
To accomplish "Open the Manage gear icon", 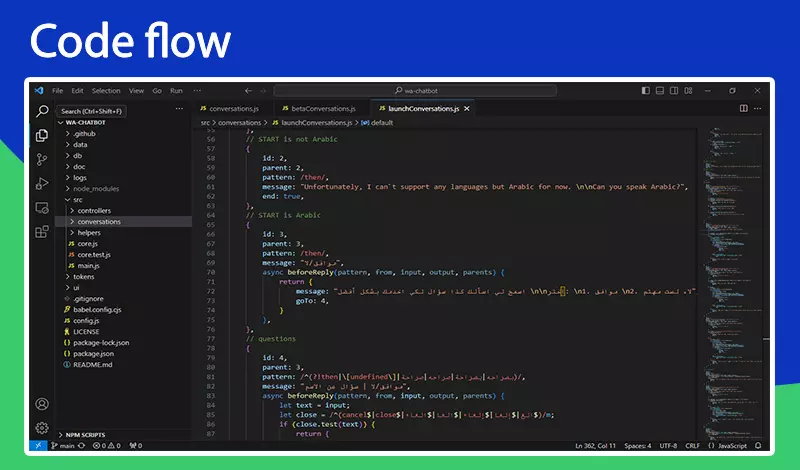I will coord(42,428).
